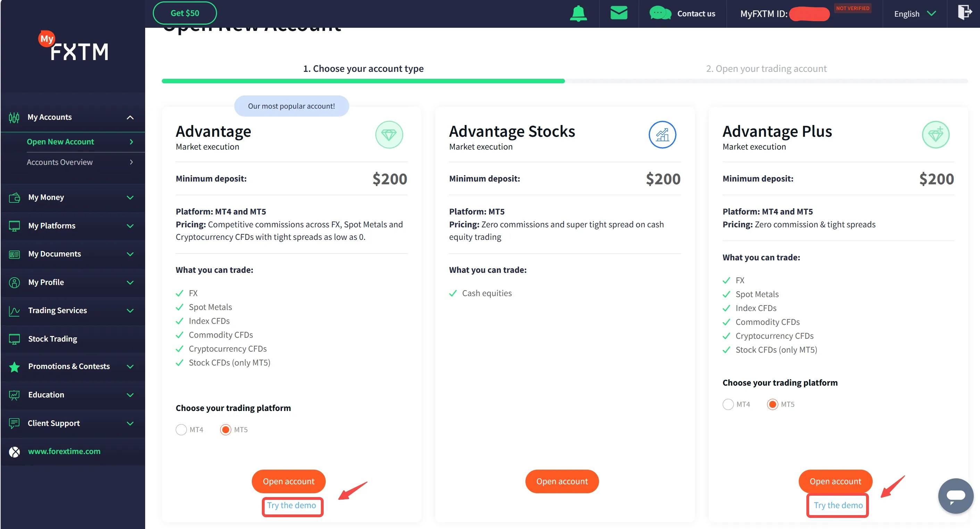The width and height of the screenshot is (980, 529).
Task: Open My Money menu label
Action: [x=46, y=198]
